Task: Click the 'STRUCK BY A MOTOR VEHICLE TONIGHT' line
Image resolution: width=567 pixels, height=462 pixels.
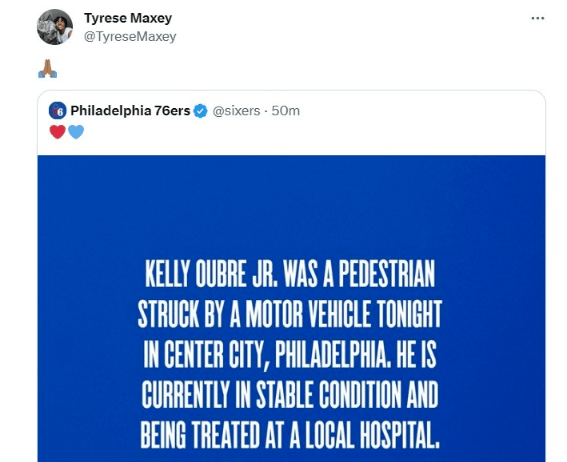Action: pyautogui.click(x=290, y=314)
